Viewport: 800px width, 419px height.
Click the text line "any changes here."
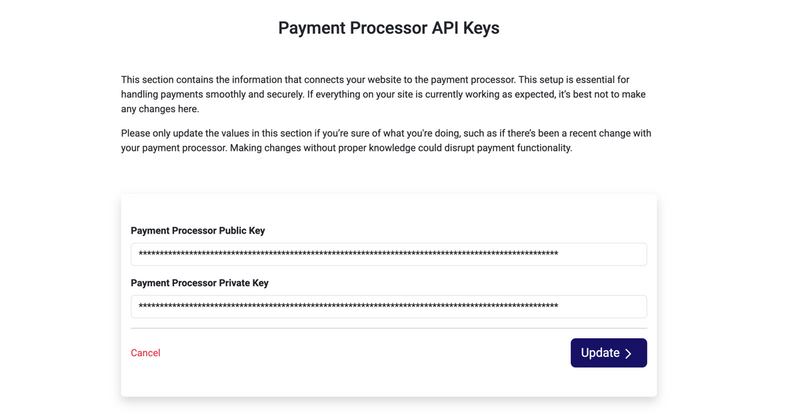(x=160, y=109)
